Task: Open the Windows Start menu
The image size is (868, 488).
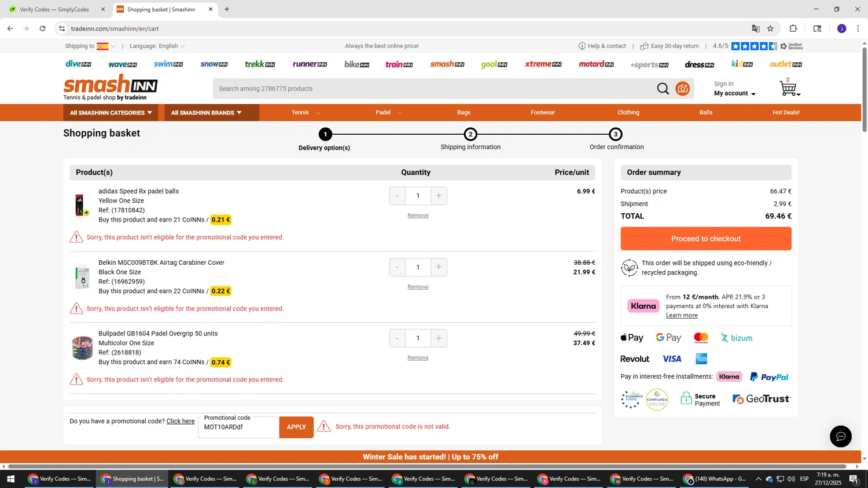Action: coord(10,479)
